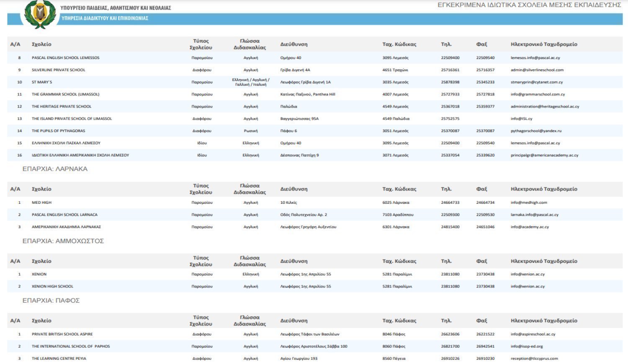
Task: Click THE ISLAND PRIVATE SCHOOL OF LIMASSOL
Action: tap(72, 118)
